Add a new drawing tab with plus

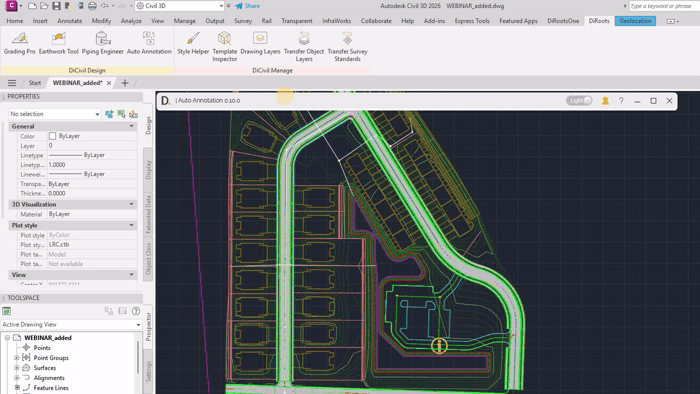pyautogui.click(x=125, y=83)
